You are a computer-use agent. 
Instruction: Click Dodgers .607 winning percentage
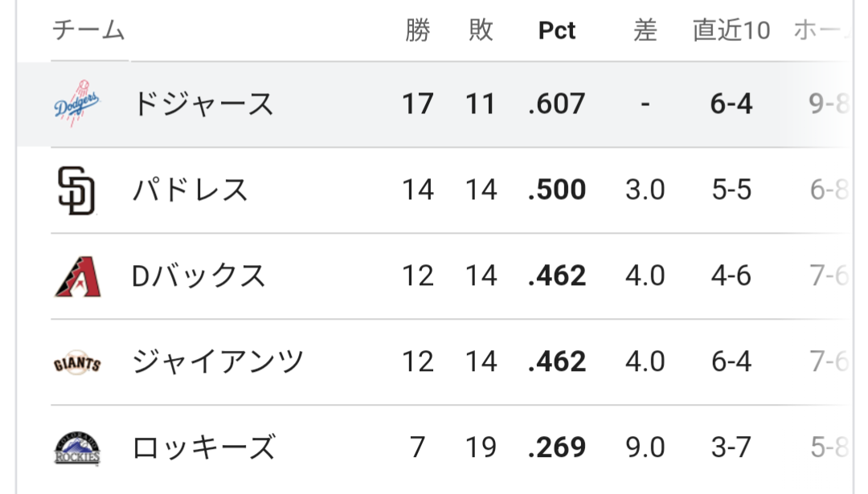(557, 104)
